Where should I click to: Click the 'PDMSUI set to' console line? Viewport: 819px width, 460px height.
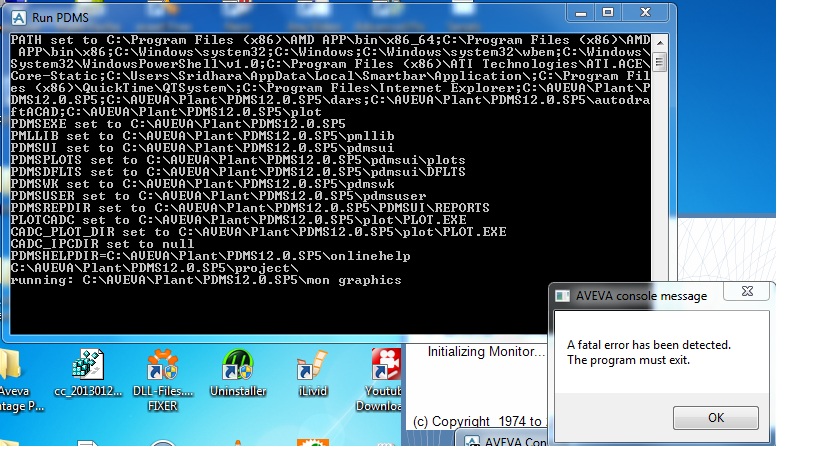point(202,148)
